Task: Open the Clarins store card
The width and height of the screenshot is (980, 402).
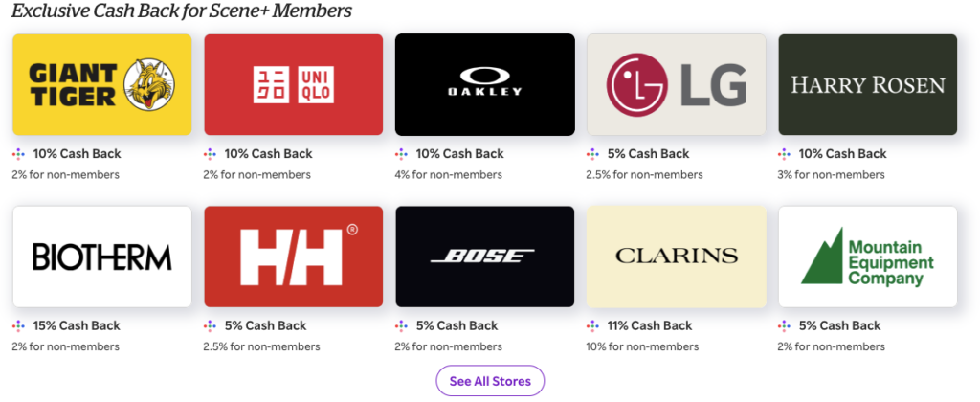Action: pos(676,256)
